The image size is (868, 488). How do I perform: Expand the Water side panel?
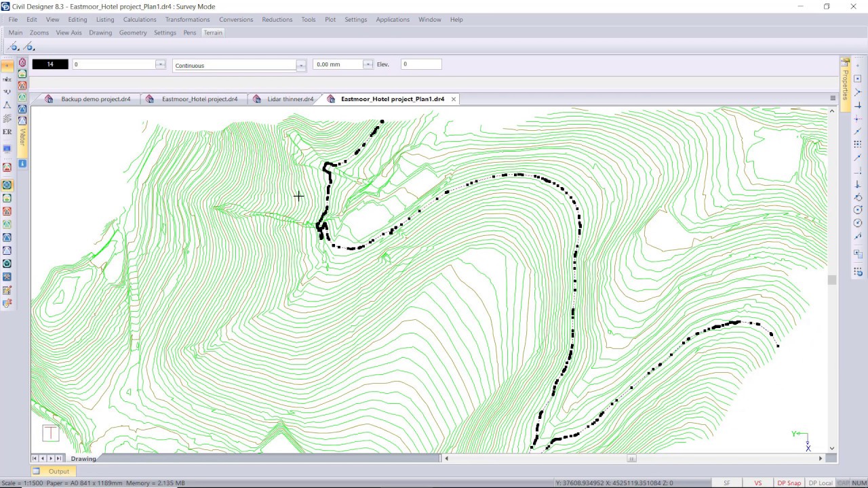point(22,137)
